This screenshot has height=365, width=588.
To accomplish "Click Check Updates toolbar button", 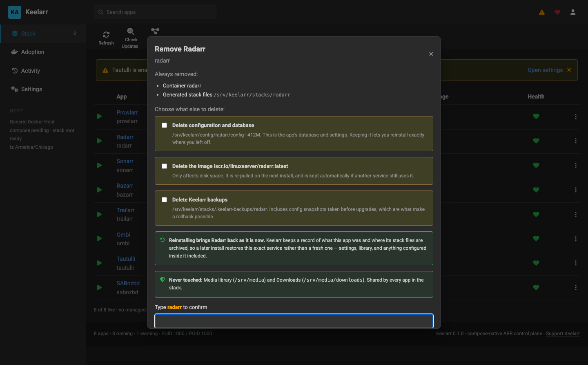I will tap(130, 38).
